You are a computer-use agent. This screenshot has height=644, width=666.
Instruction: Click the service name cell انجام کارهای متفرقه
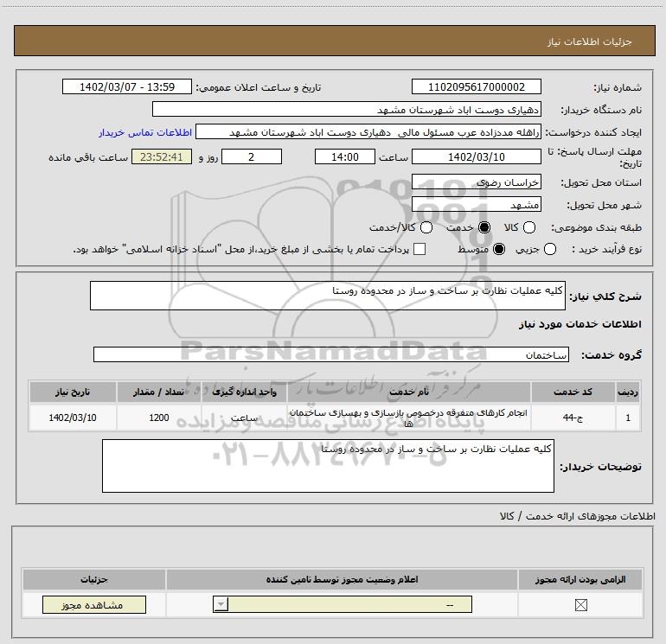click(x=408, y=418)
